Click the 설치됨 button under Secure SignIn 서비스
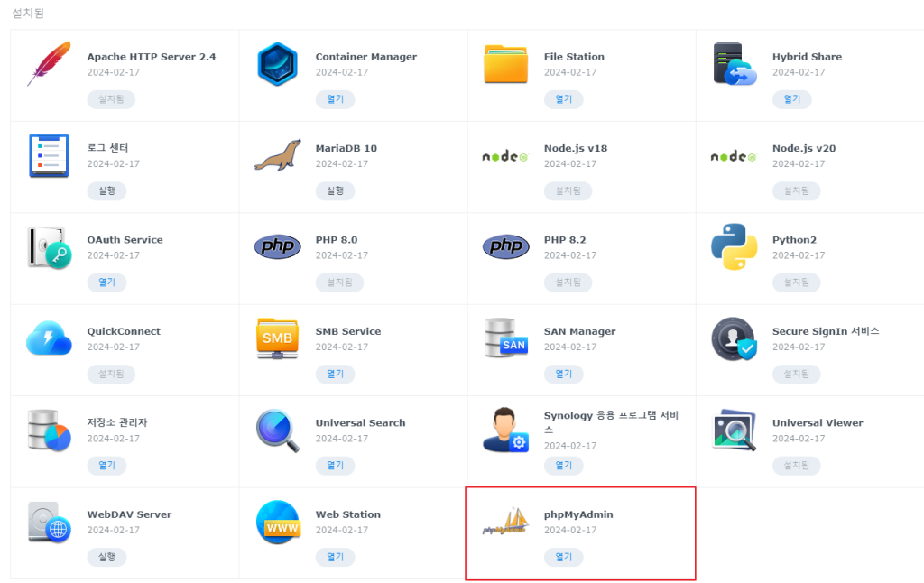This screenshot has height=583, width=924. click(796, 374)
